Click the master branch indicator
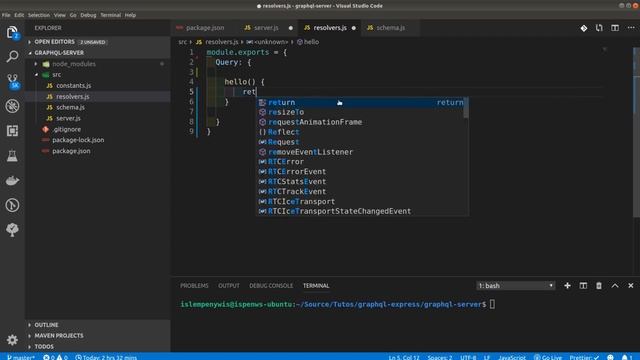The image size is (640, 360). pos(20,357)
